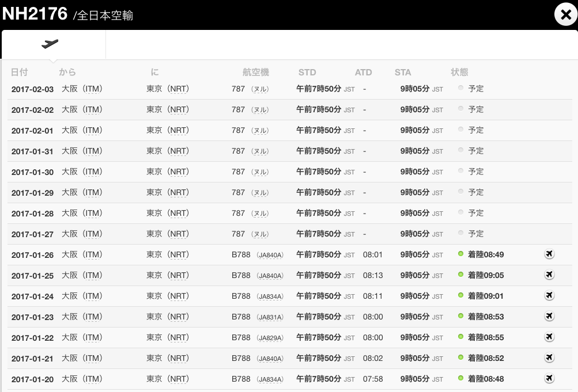Open NRT airport link in 2017-01-29 row
Viewport: 578px width, 392px height.
pos(179,192)
